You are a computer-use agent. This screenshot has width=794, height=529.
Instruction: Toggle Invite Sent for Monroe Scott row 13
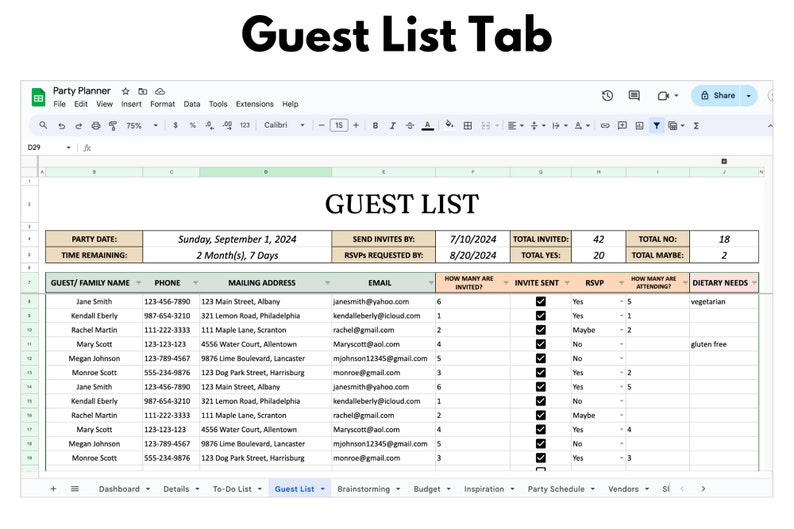[541, 372]
